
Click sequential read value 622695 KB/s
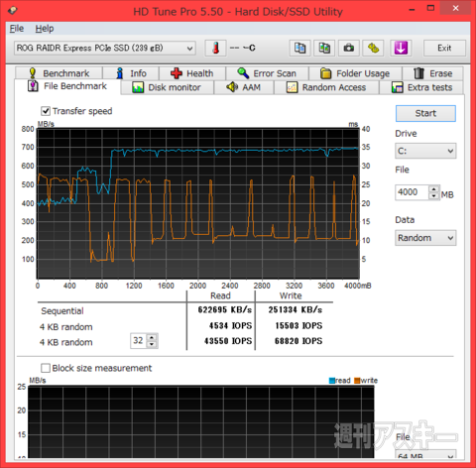coord(225,309)
